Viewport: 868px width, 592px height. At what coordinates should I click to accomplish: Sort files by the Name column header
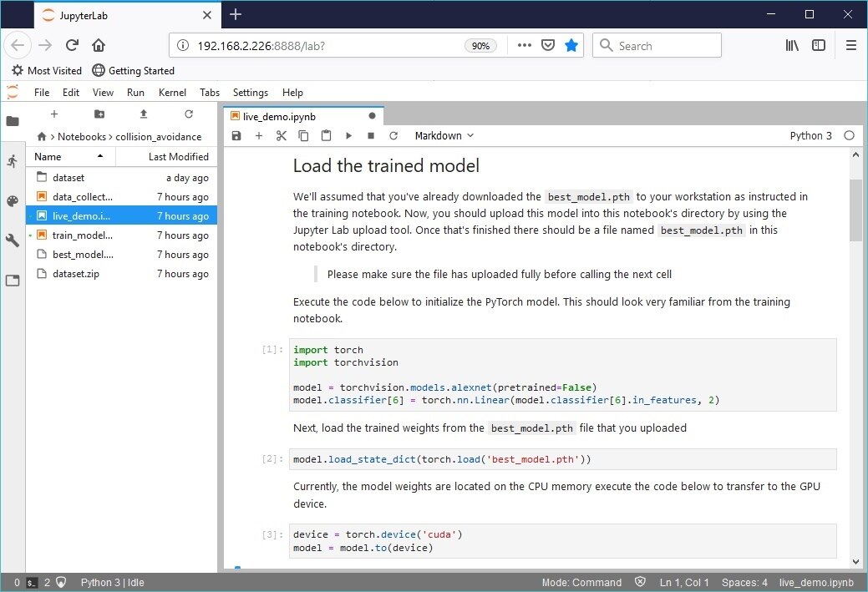48,156
